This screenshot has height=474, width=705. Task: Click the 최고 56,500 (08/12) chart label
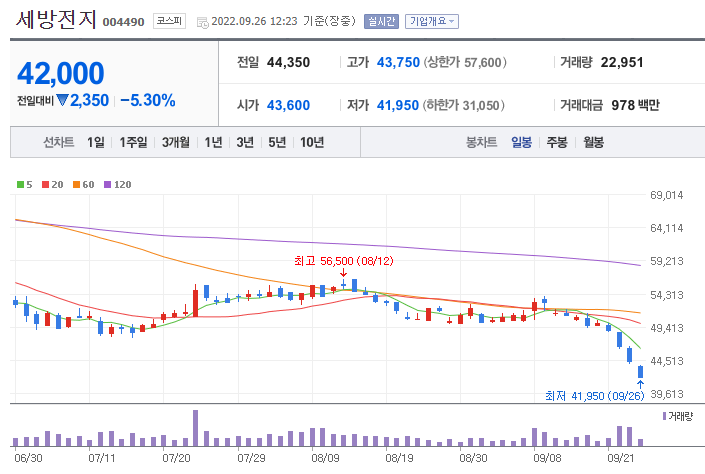344,261
